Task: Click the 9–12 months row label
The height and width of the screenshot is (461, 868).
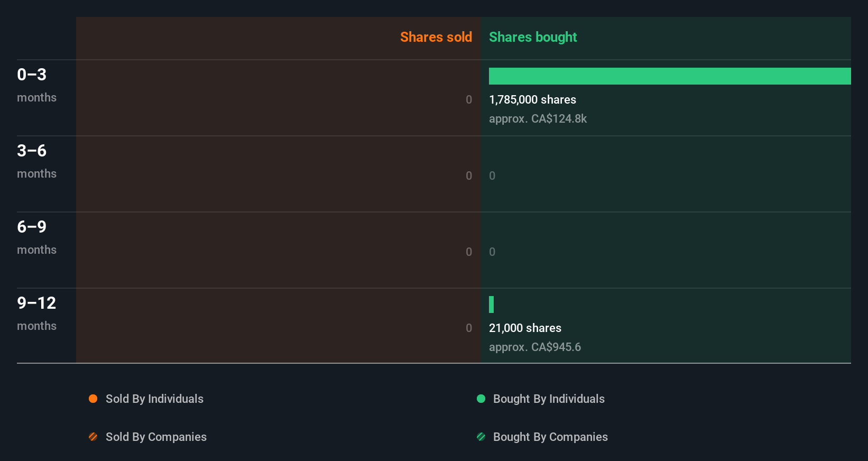Action: click(x=36, y=314)
